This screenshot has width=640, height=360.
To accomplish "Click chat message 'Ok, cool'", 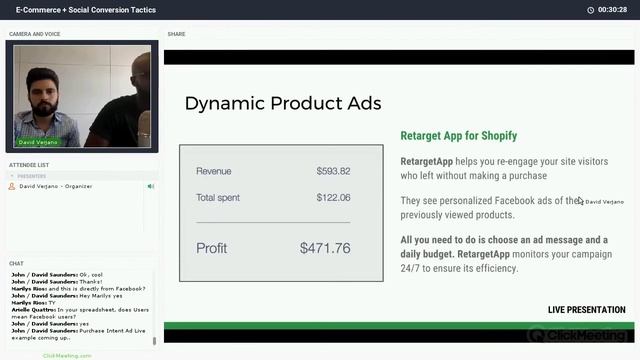I will pyautogui.click(x=91, y=275).
